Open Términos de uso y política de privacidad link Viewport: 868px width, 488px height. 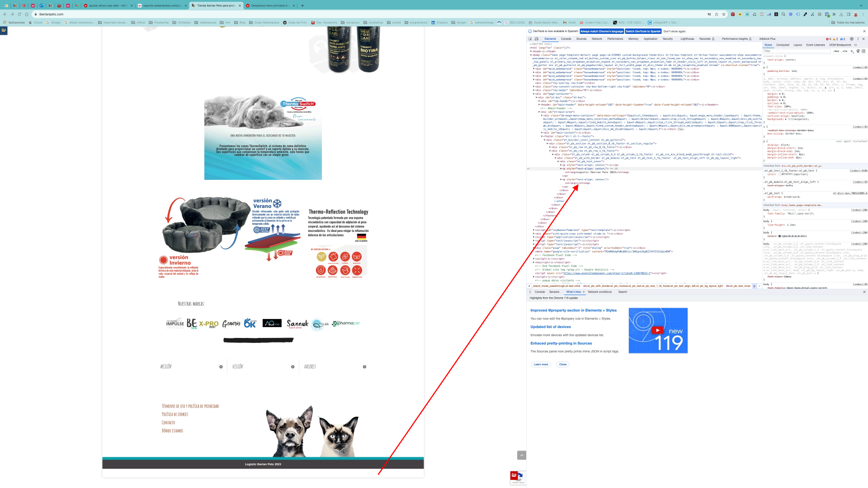pyautogui.click(x=190, y=406)
